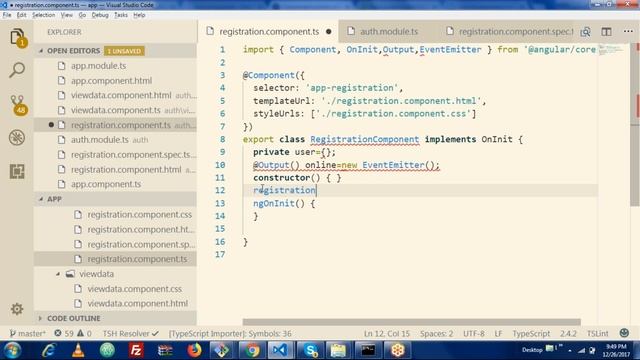
Task: Select language mode TypeScript in status bar
Action: point(531,333)
